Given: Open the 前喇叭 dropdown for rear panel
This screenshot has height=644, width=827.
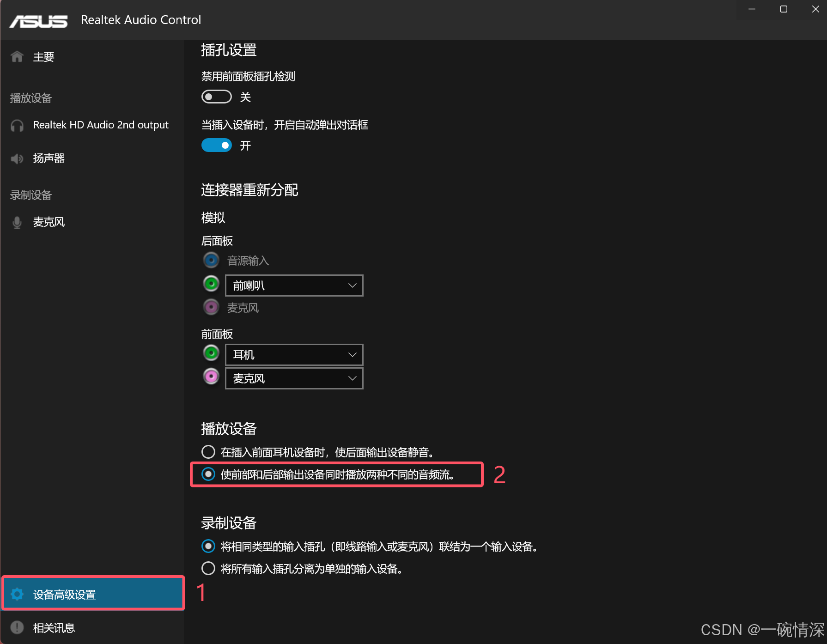Looking at the screenshot, I should (x=294, y=286).
